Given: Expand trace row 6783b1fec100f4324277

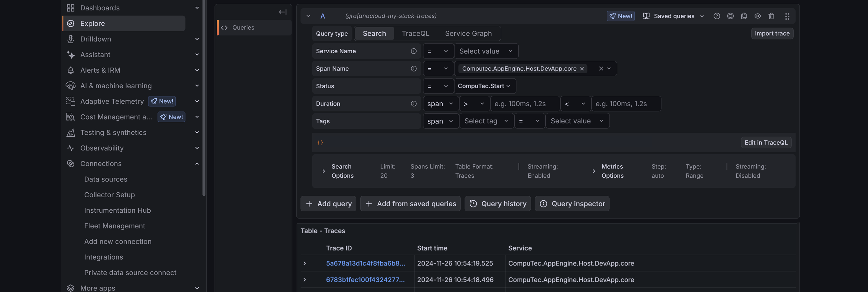Looking at the screenshot, I should 305,279.
